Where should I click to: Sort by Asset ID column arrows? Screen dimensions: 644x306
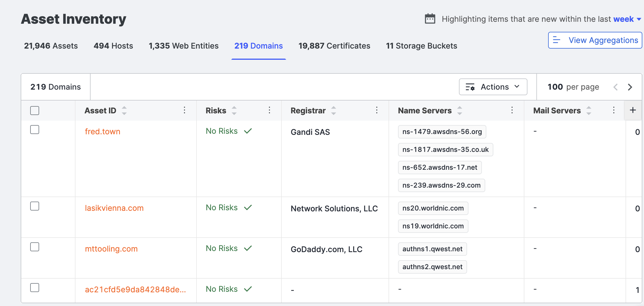tap(124, 111)
